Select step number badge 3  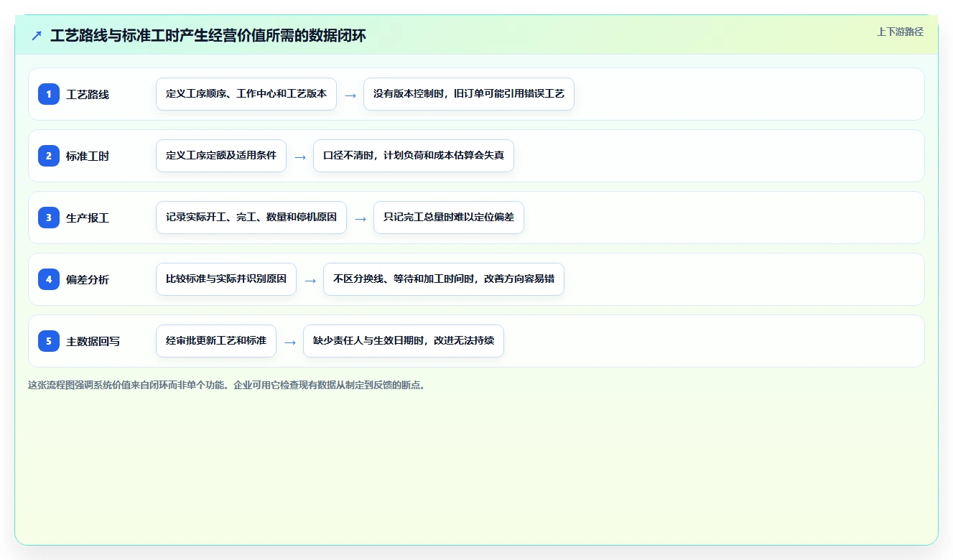(x=49, y=218)
